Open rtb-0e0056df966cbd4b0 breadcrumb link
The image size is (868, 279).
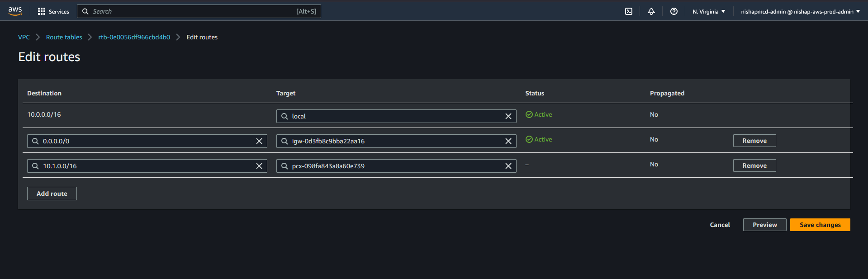click(134, 37)
